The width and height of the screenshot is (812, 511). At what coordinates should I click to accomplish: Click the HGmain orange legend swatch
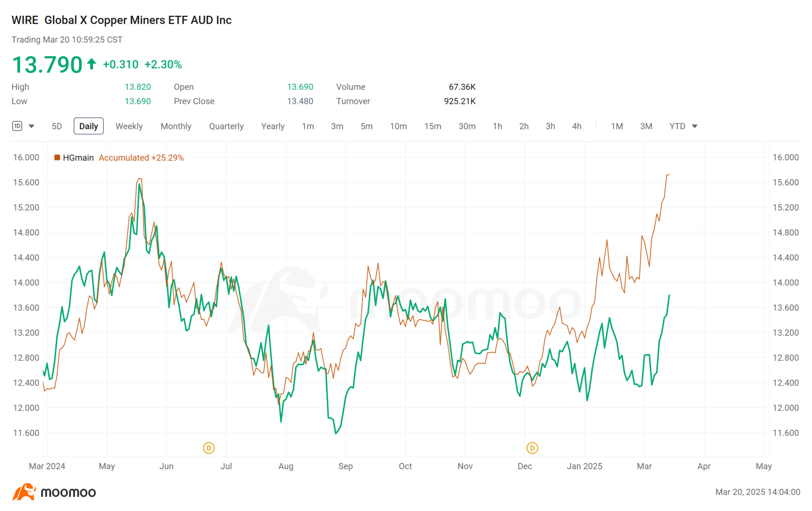(x=57, y=158)
